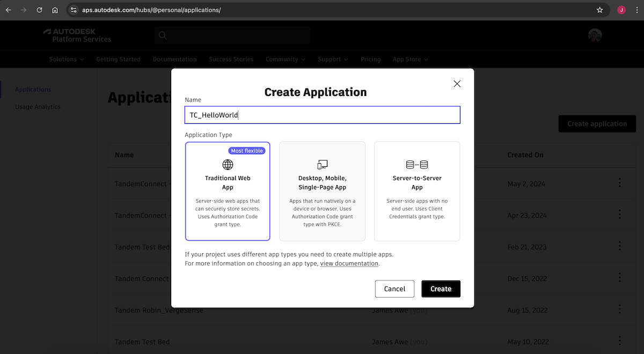Click the browser home icon

(55, 10)
